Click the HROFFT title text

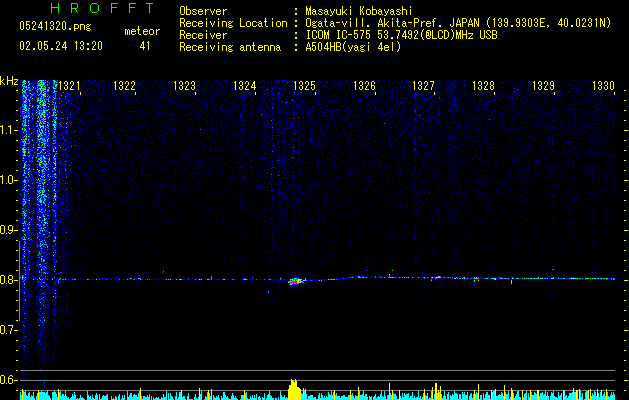click(x=103, y=8)
